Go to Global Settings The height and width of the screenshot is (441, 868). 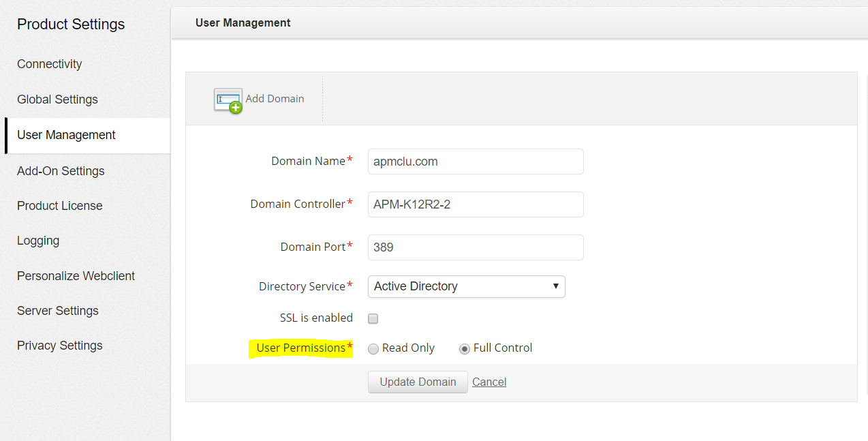(x=57, y=100)
